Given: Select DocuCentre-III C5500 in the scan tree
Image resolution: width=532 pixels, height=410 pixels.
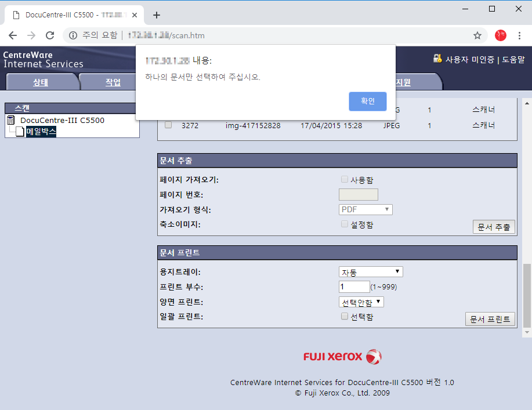Looking at the screenshot, I should tap(63, 120).
